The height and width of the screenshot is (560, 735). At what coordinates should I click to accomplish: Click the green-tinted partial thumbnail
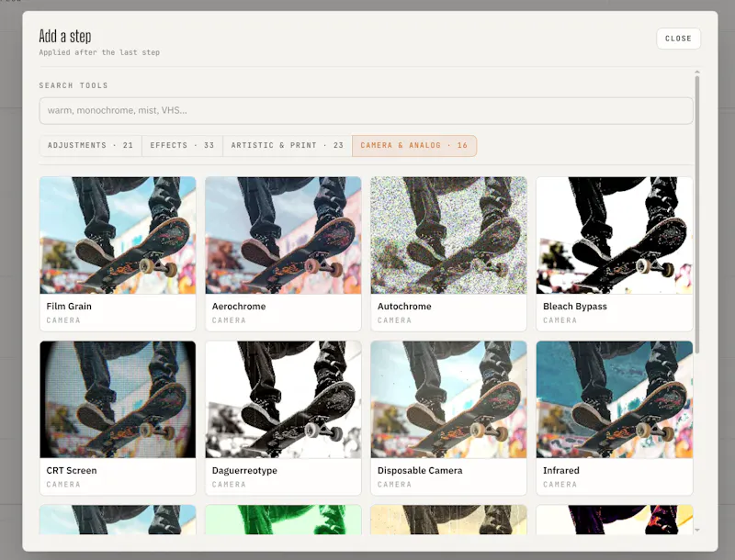coord(283,520)
